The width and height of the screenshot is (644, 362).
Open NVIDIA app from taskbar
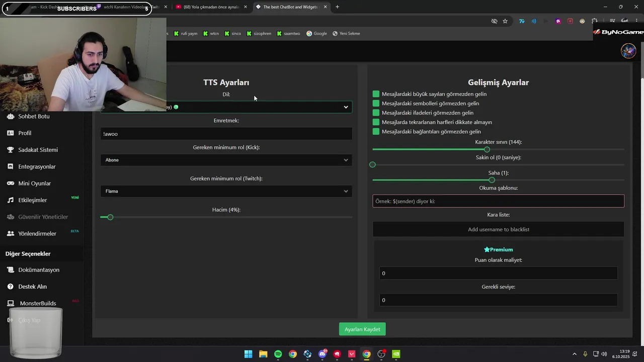[x=396, y=354]
